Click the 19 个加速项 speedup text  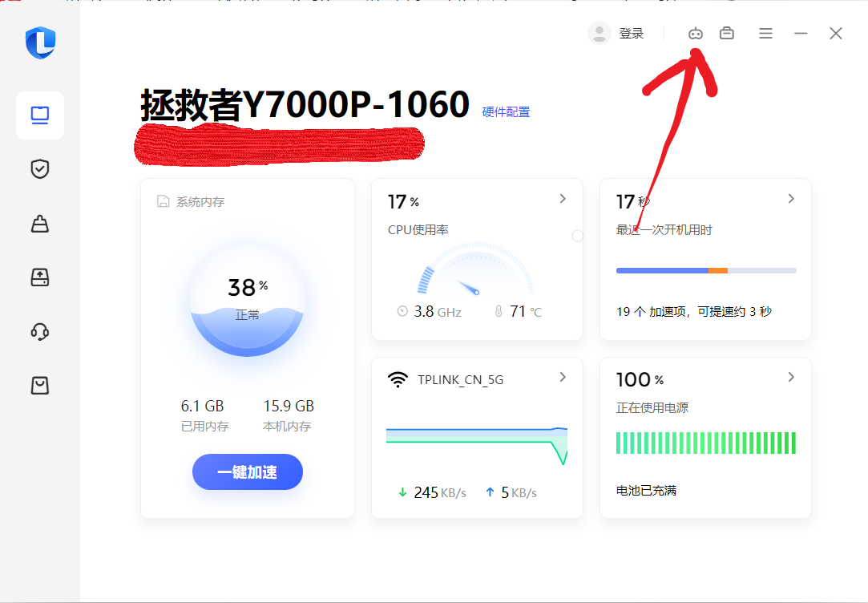point(694,312)
